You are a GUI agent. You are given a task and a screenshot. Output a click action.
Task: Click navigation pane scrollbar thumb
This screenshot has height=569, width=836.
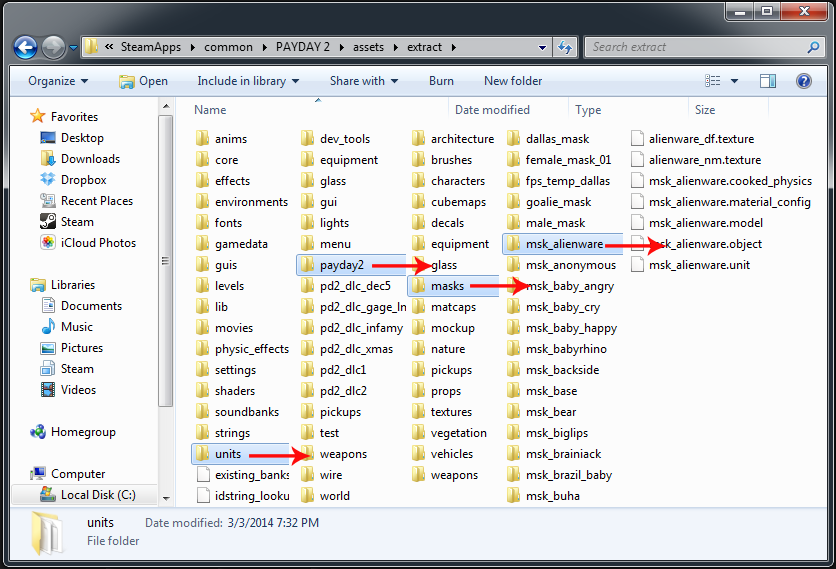tap(165, 261)
